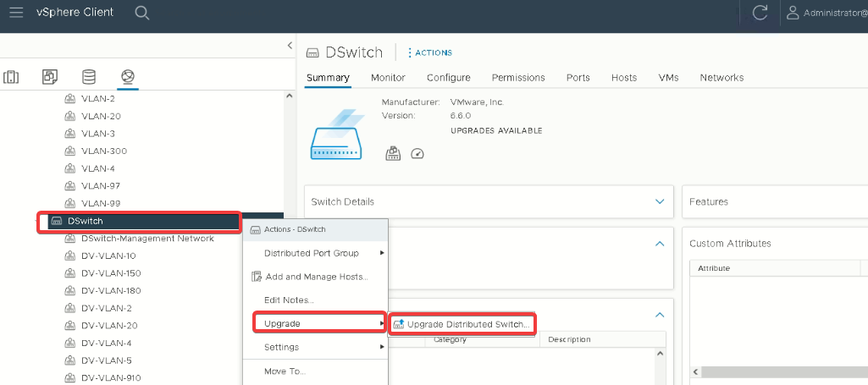Select VLAN-300 port group

coord(104,151)
